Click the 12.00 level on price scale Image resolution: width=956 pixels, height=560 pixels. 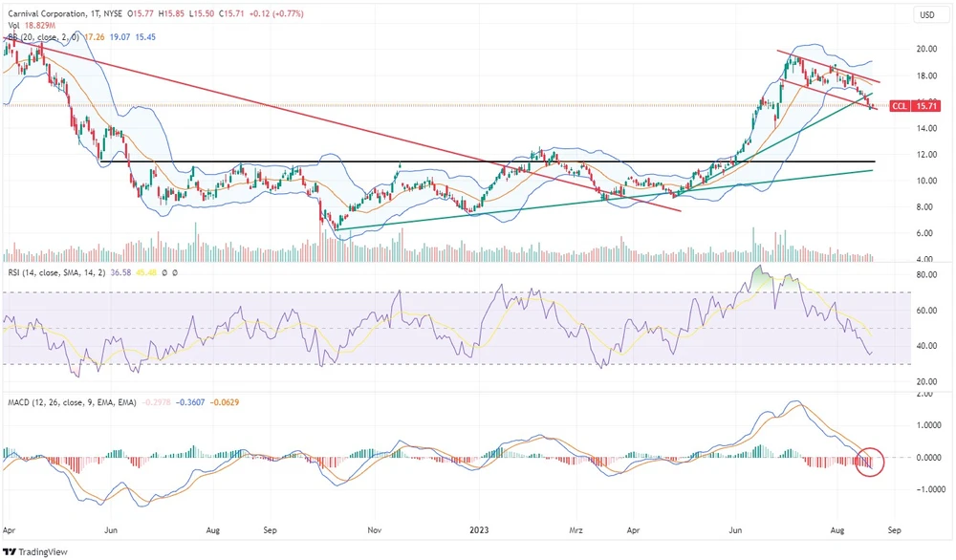pyautogui.click(x=926, y=154)
